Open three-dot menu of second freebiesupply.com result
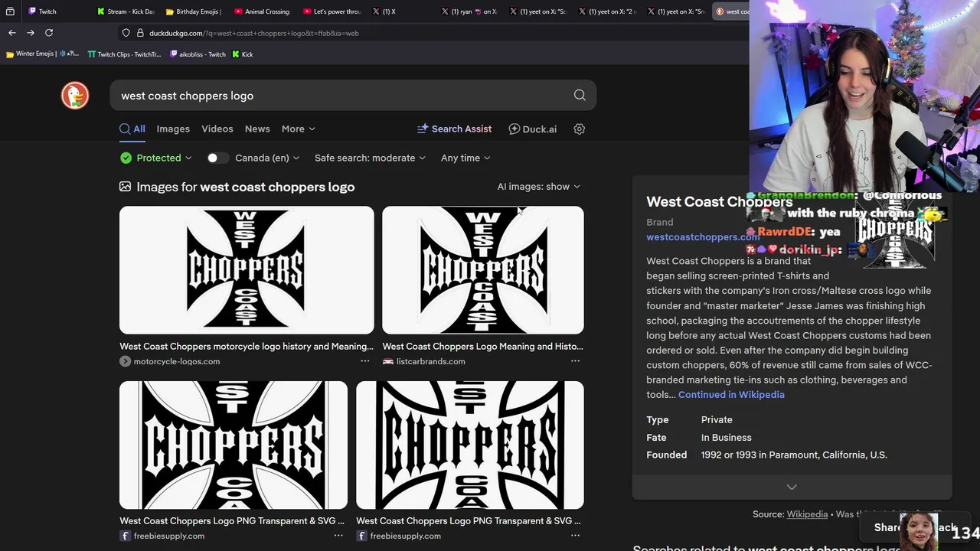The width and height of the screenshot is (980, 551). (x=575, y=536)
